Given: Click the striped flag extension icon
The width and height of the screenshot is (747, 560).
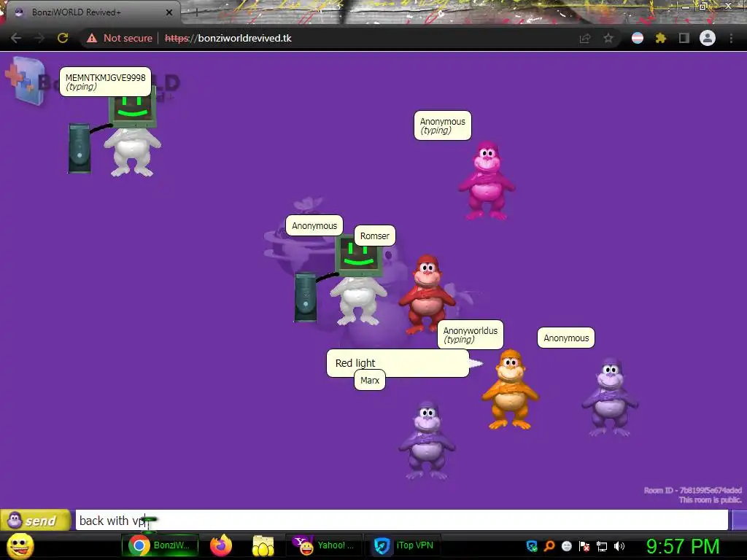Looking at the screenshot, I should pyautogui.click(x=638, y=38).
